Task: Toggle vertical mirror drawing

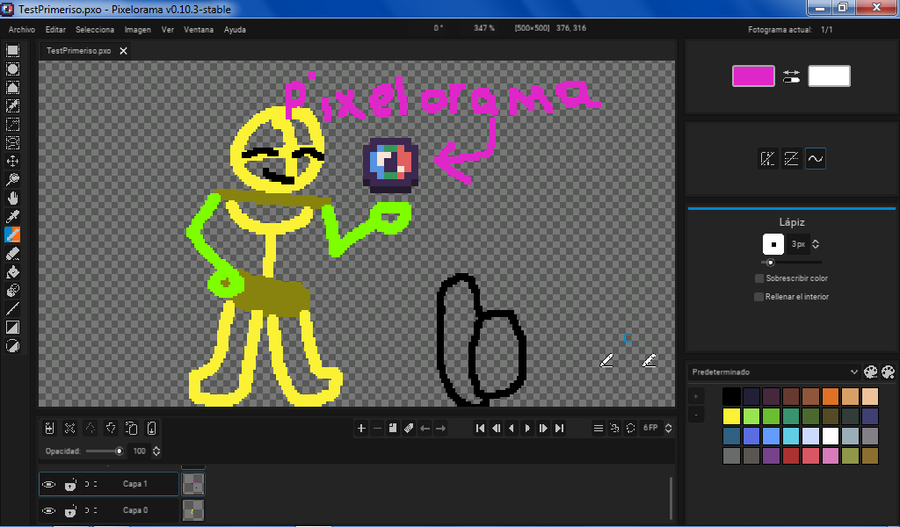Action: coord(792,158)
